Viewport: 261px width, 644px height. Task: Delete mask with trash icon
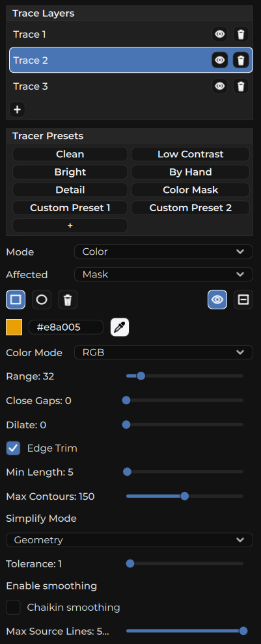[x=68, y=300]
